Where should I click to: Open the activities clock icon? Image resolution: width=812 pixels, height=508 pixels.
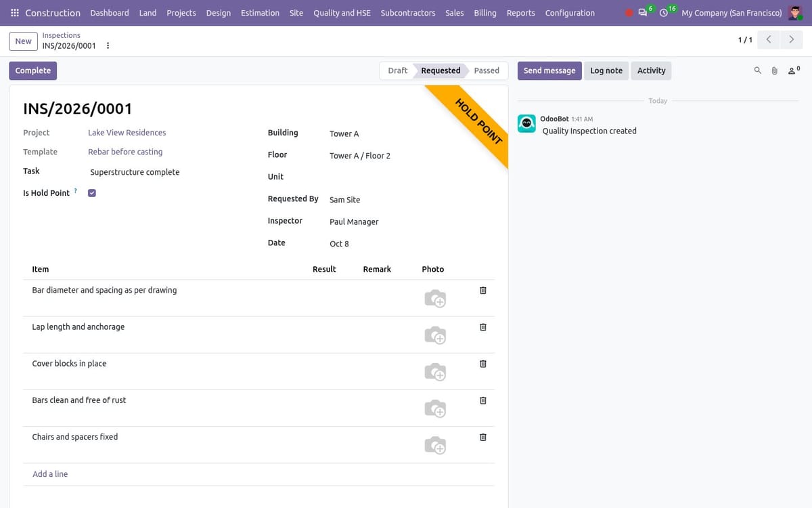click(664, 13)
